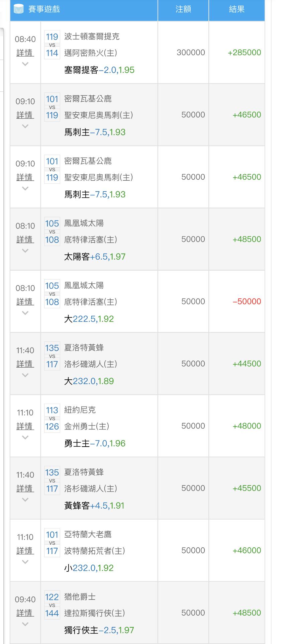
Task: Expand chevron under the second 09:10 row
Action: (25, 188)
